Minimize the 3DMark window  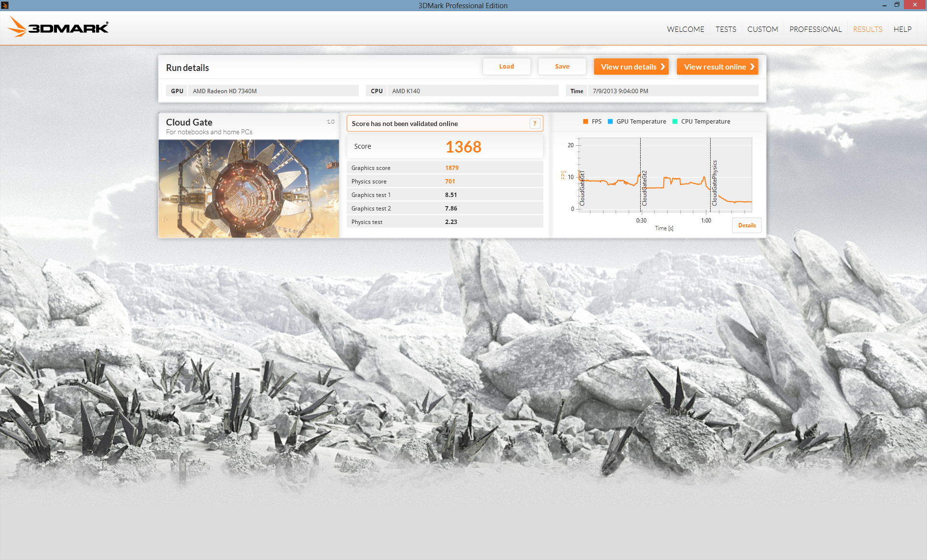(884, 5)
